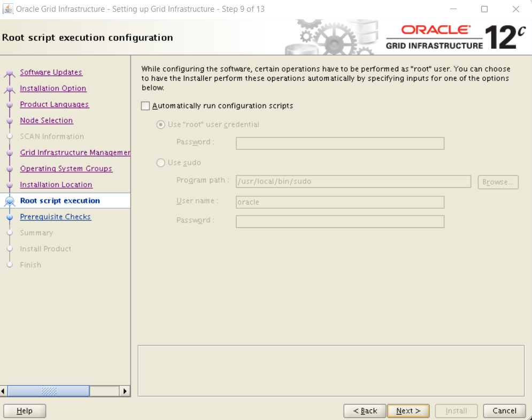Viewport: 532px width, 420px height.
Task: Click the Help button
Action: point(25,411)
